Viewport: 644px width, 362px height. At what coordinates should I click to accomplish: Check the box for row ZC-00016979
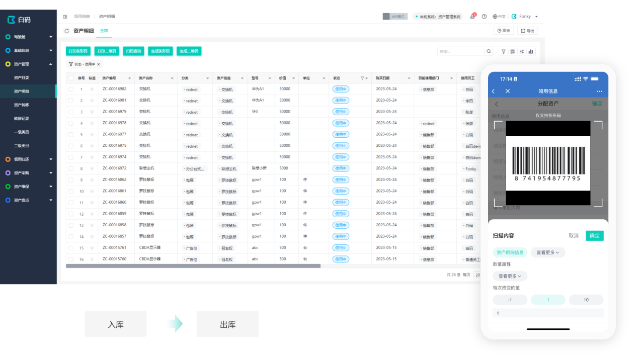click(x=71, y=112)
